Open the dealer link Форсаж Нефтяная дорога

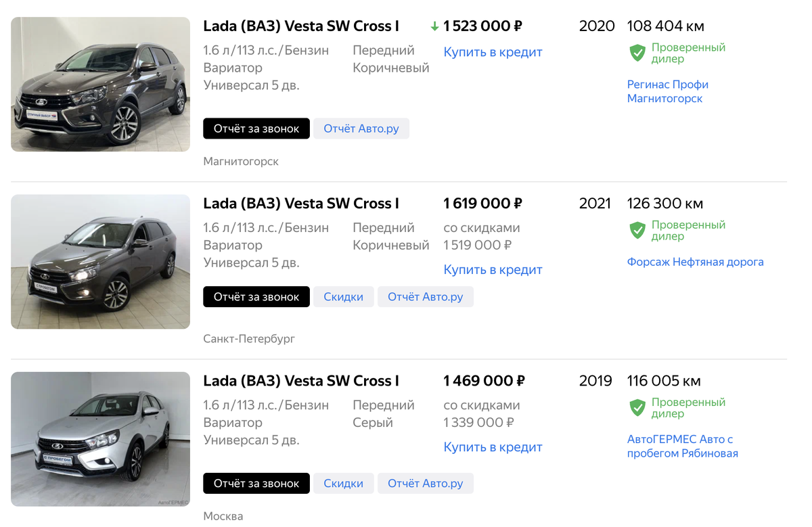695,262
